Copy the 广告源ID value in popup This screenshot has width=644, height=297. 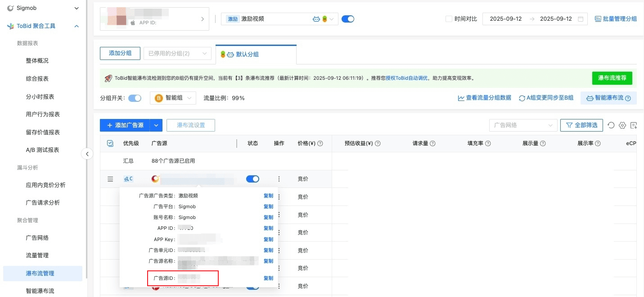pos(268,278)
